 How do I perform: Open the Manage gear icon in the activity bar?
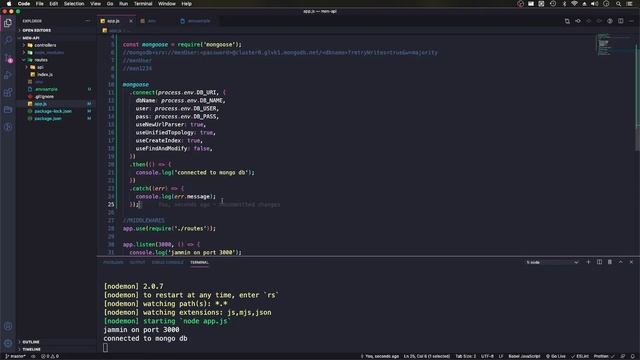(x=8, y=343)
